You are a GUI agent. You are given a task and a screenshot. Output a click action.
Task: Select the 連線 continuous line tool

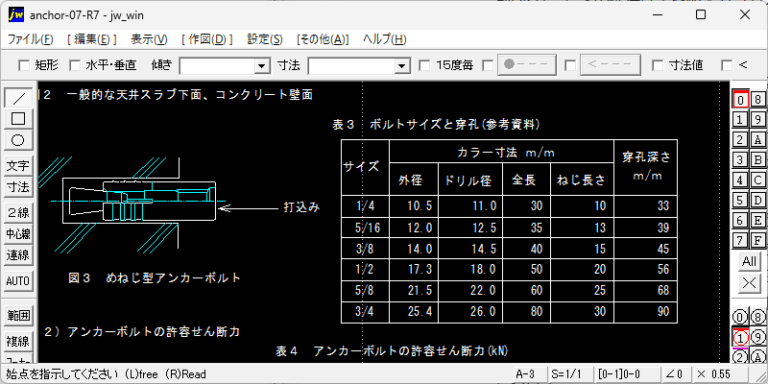[18, 255]
